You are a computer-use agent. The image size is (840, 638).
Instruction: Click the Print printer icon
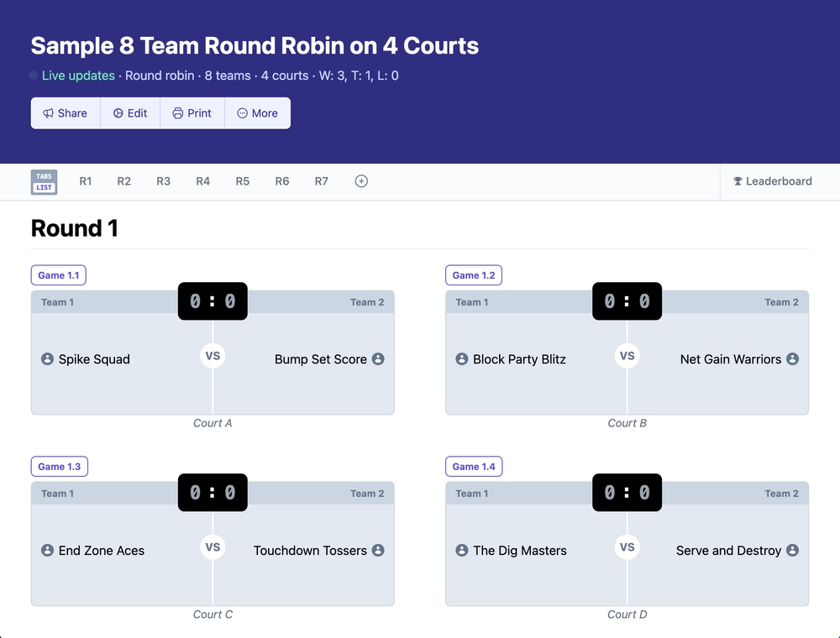(x=176, y=112)
